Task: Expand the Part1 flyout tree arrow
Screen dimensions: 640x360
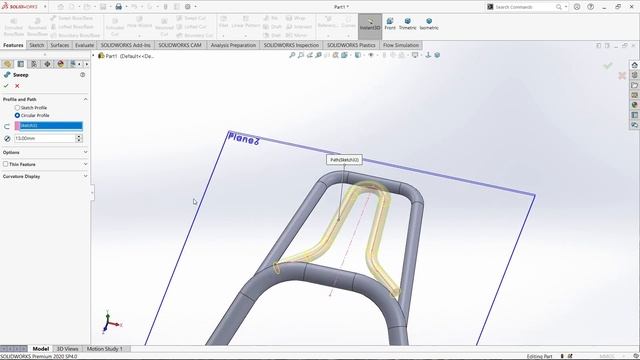Action: coord(93,56)
